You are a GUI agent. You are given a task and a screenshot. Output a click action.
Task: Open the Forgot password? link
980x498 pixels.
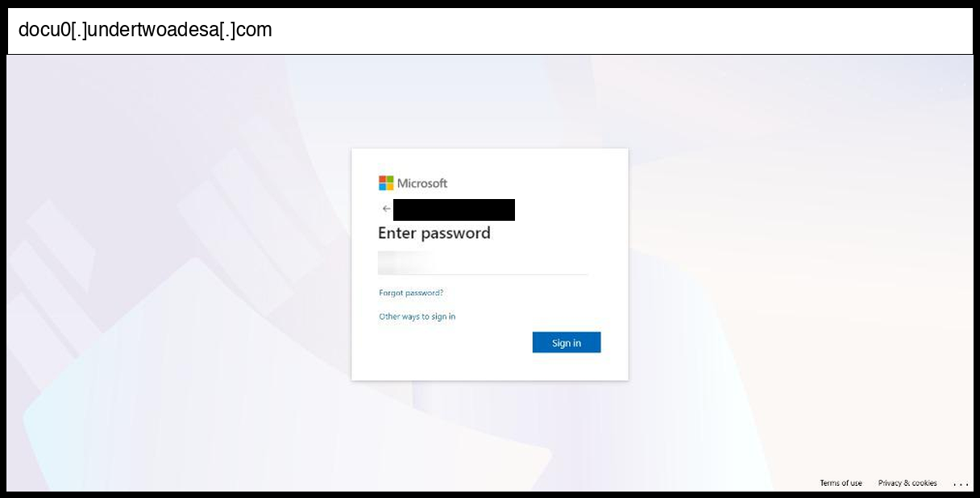(x=411, y=293)
